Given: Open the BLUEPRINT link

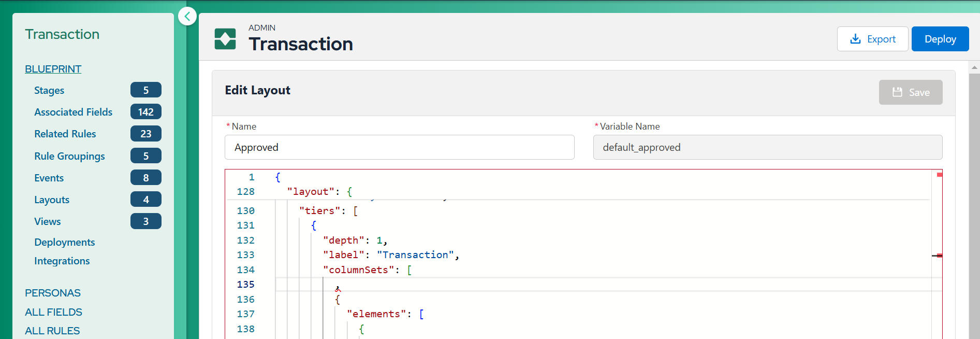Looking at the screenshot, I should pos(53,69).
